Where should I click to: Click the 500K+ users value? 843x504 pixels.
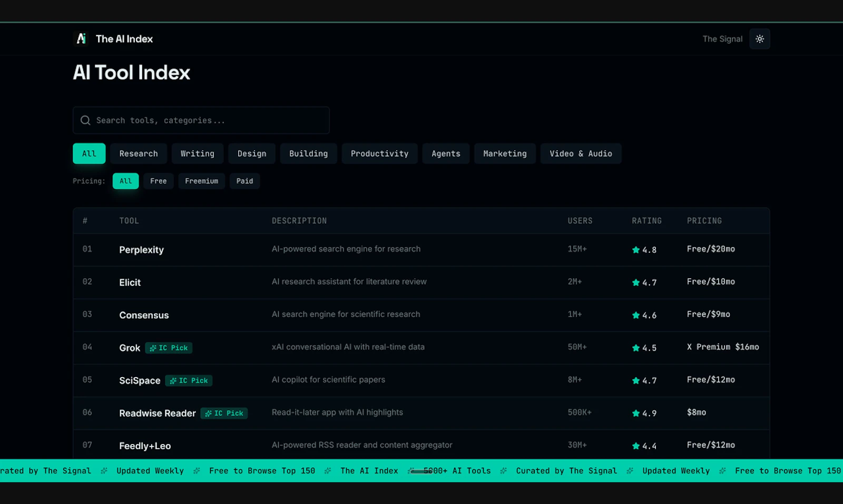[x=580, y=412]
